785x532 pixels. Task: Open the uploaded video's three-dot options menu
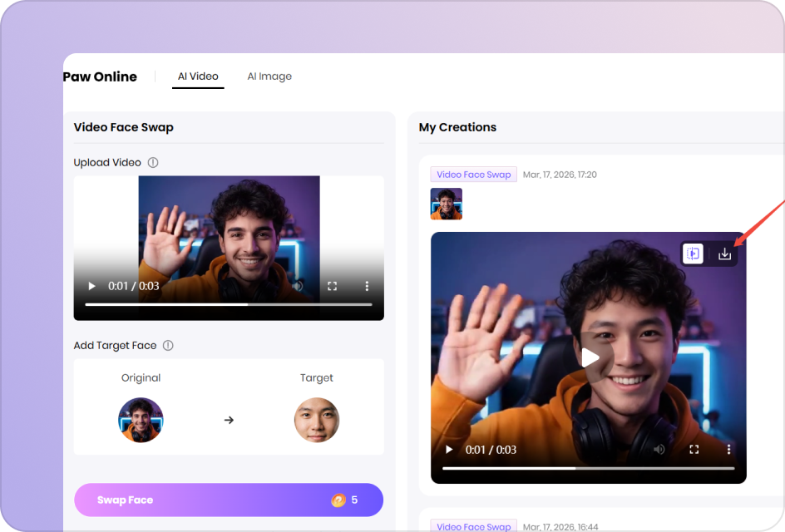367,286
